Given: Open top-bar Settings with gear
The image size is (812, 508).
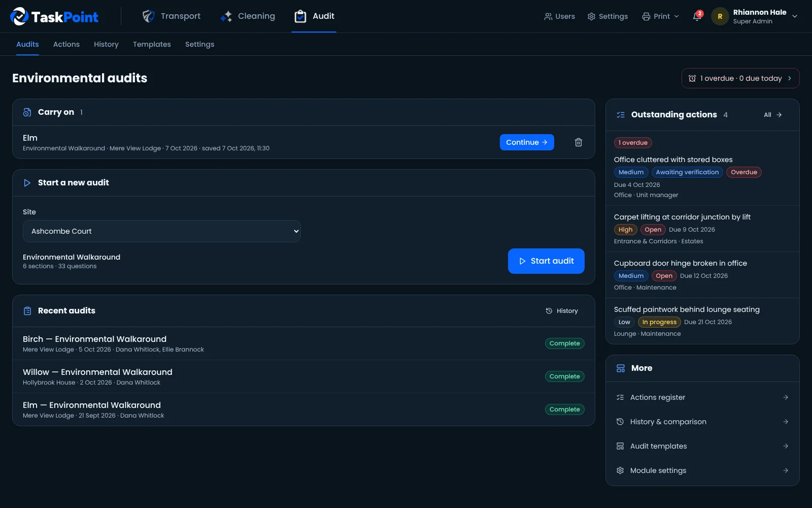Looking at the screenshot, I should (x=607, y=16).
